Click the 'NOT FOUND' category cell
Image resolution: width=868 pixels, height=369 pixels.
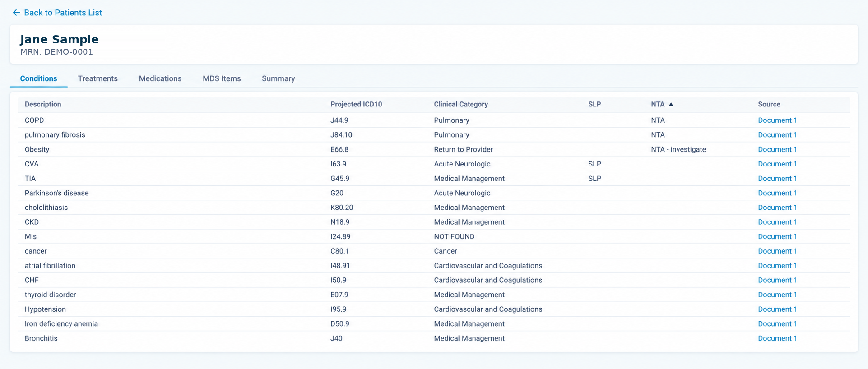[454, 237]
